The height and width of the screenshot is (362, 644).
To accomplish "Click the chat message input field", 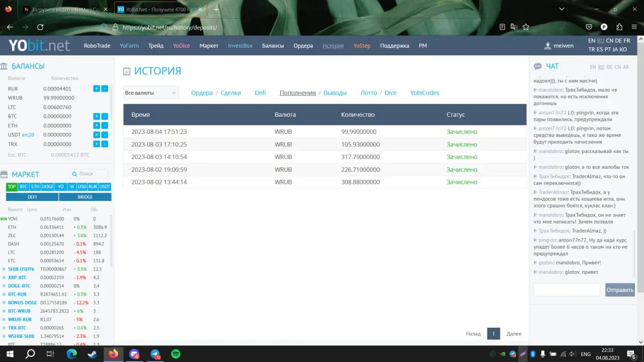I will point(567,290).
